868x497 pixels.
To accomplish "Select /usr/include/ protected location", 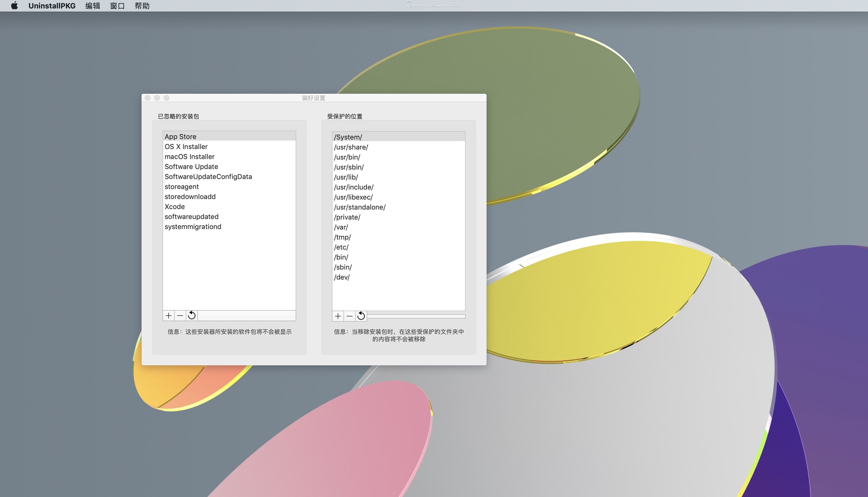I will coord(399,187).
